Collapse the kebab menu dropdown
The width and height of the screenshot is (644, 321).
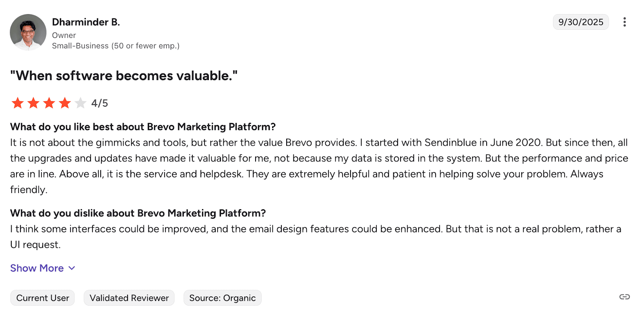point(624,22)
